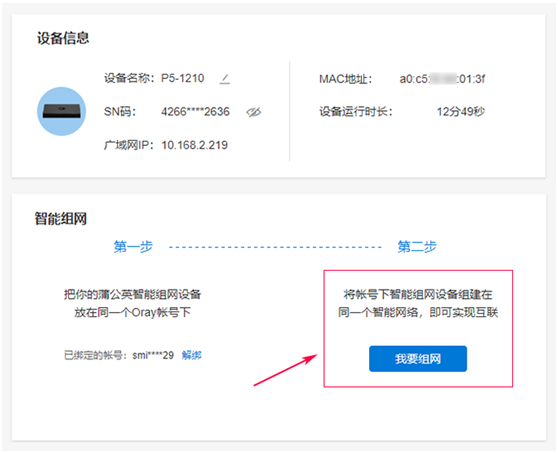Click the device router thumbnail image
This screenshot has width=558, height=453.
click(x=62, y=111)
